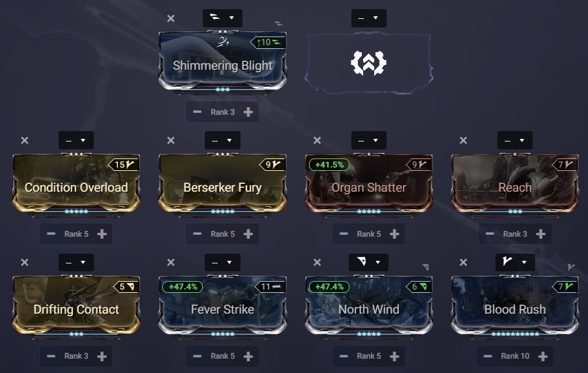The image size is (588, 373).
Task: Remove Shimmering Blight mod with X icon
Action: [171, 18]
